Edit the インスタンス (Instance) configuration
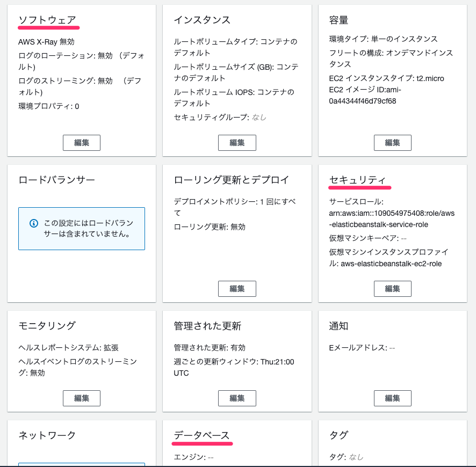The width and height of the screenshot is (476, 467). (x=237, y=142)
